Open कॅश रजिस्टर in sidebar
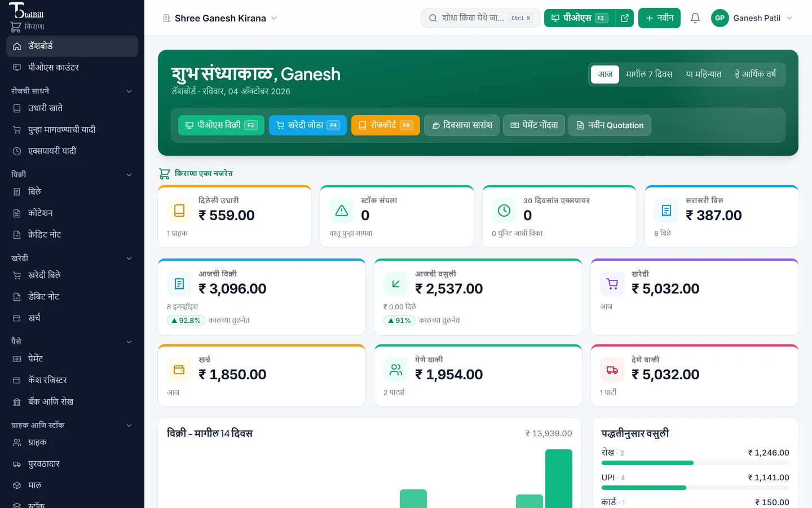 72,380
